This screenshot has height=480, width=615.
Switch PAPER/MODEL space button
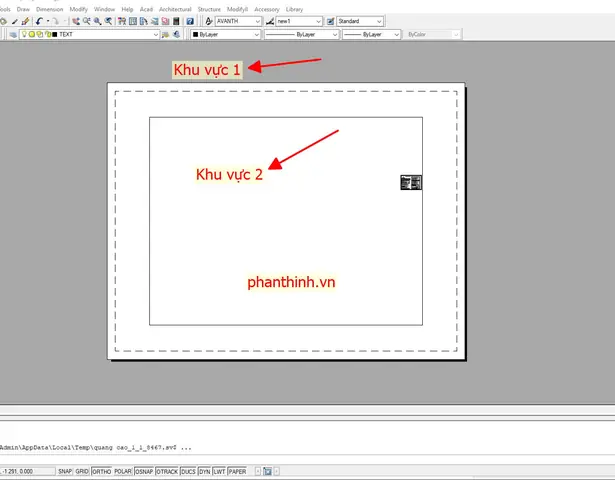pos(237,471)
